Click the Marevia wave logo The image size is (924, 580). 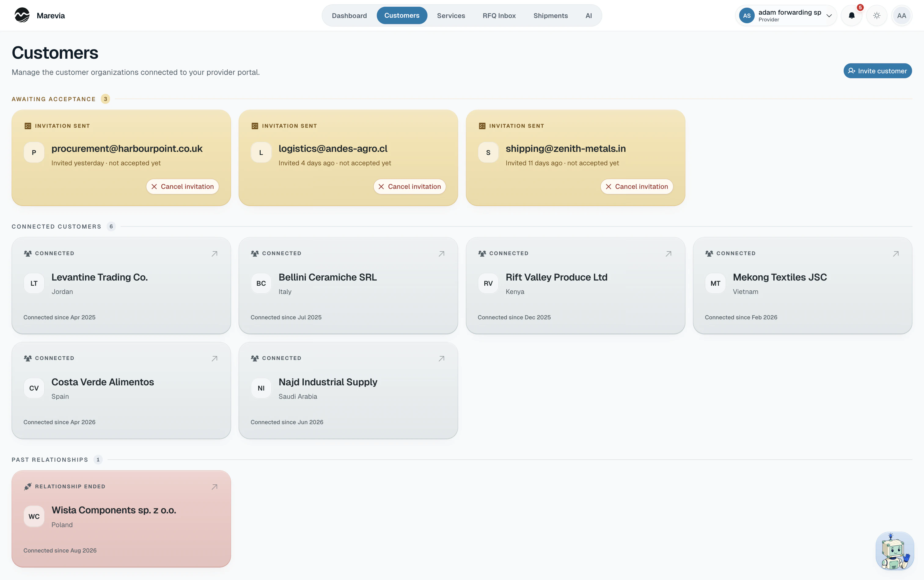pos(22,15)
